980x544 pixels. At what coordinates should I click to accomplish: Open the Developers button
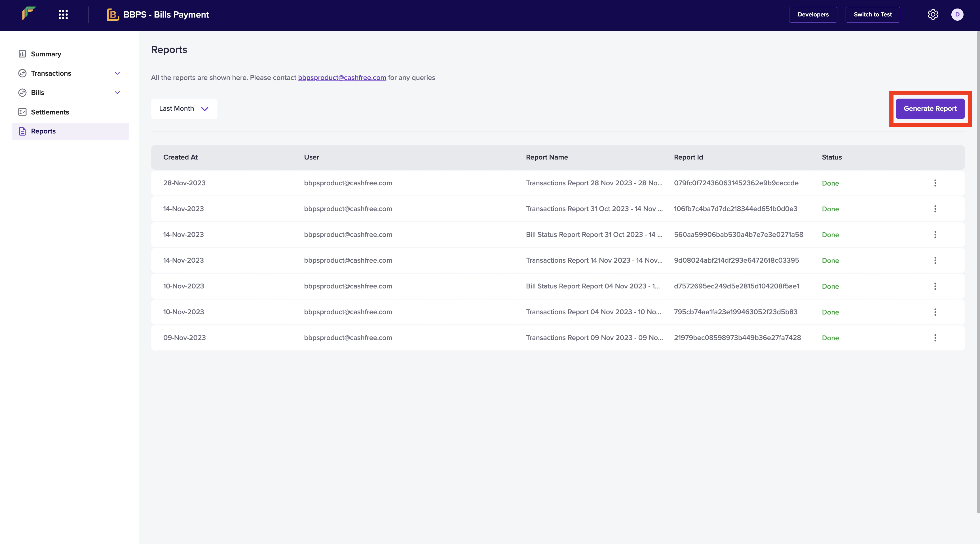813,14
